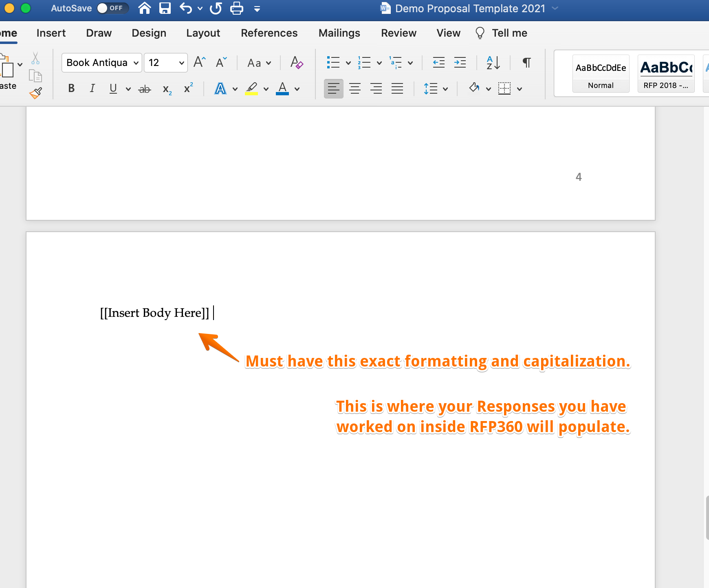The width and height of the screenshot is (709, 588).
Task: Increase paragraph indent
Action: (x=460, y=62)
